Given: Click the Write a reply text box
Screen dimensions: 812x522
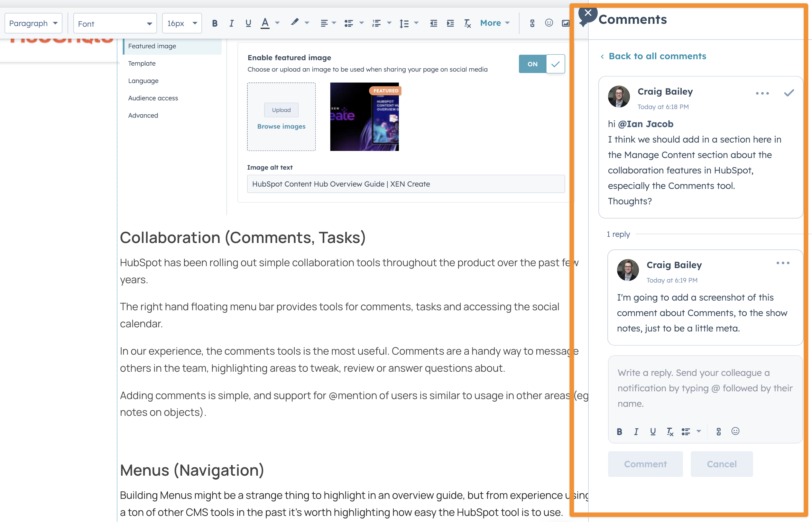Looking at the screenshot, I should coord(705,388).
